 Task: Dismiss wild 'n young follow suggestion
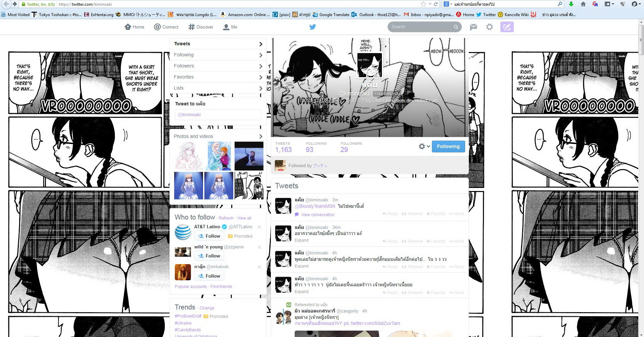point(259,247)
